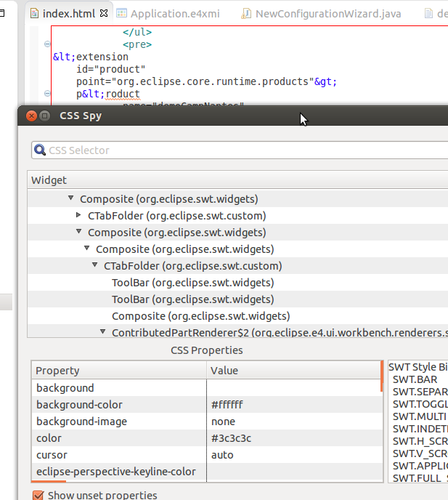Select the background-color property row

(206, 404)
